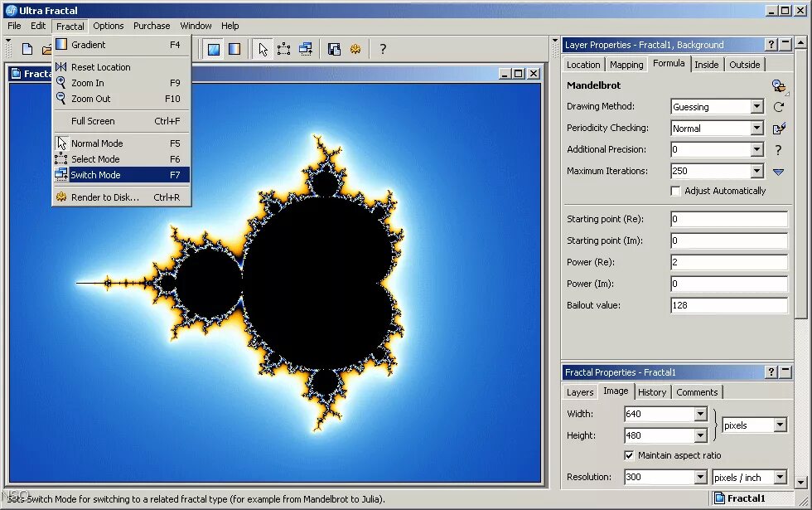Open the Drawing Method dropdown

point(756,107)
